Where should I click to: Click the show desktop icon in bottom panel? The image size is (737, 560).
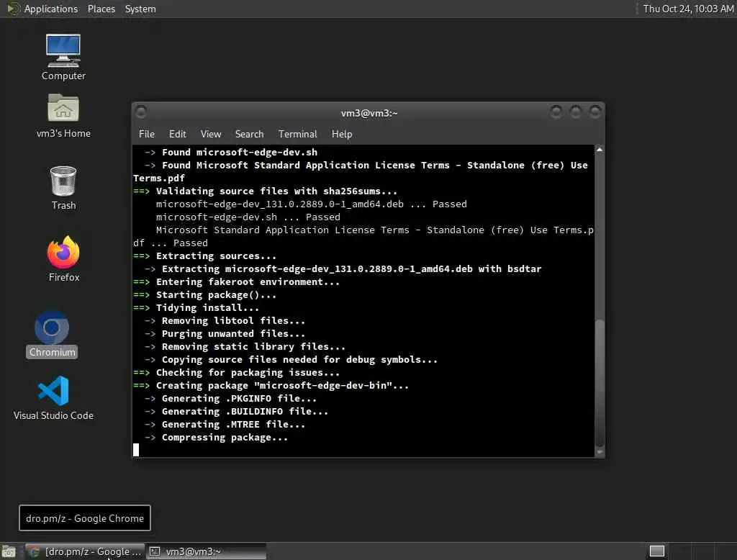coord(9,551)
